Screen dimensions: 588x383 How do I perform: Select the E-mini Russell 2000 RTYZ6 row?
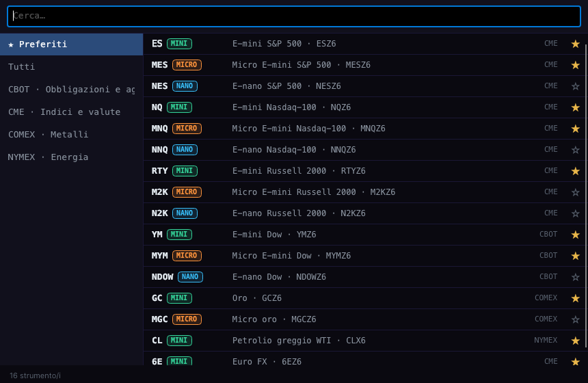(x=364, y=171)
